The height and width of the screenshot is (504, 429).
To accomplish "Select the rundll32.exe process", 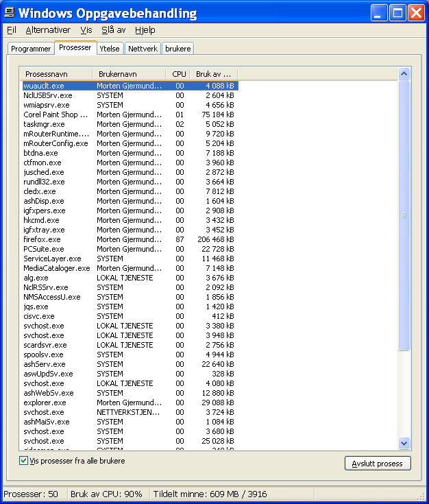I will [130, 182].
